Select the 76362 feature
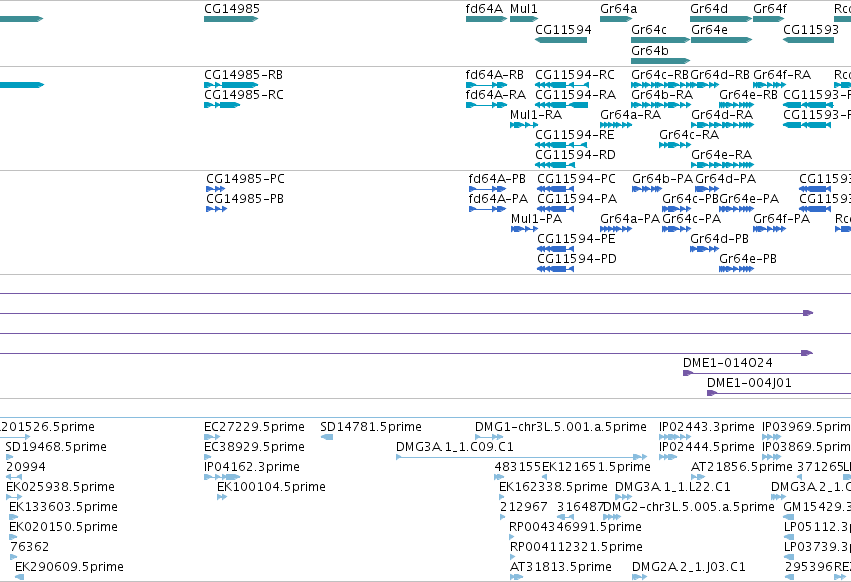 click(x=14, y=557)
